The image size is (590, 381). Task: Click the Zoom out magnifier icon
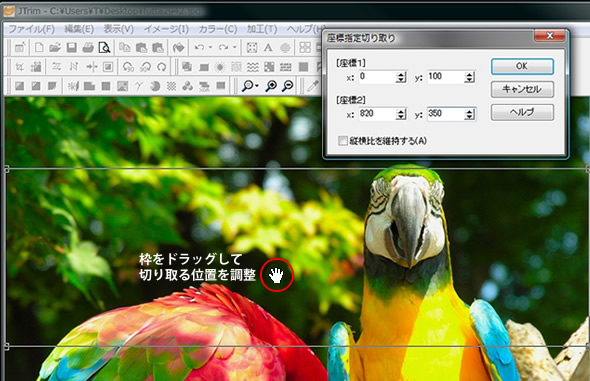pyautogui.click(x=287, y=86)
